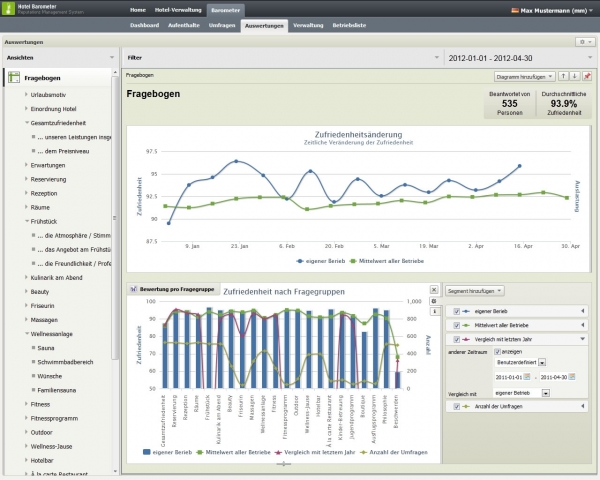Open the Ansichten dropdown arrow
This screenshot has height=480, width=600.
112,57
